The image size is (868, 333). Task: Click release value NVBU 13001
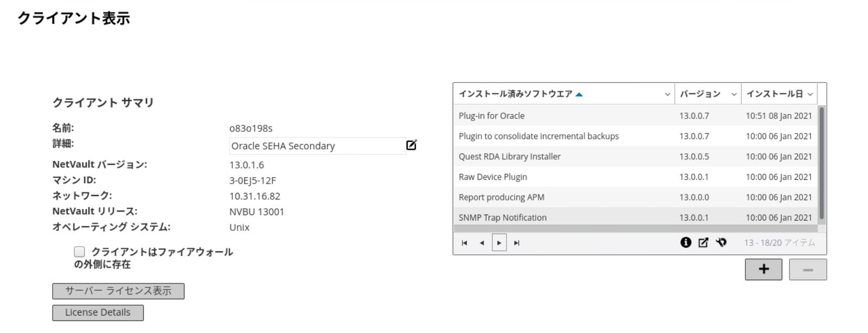click(x=257, y=212)
